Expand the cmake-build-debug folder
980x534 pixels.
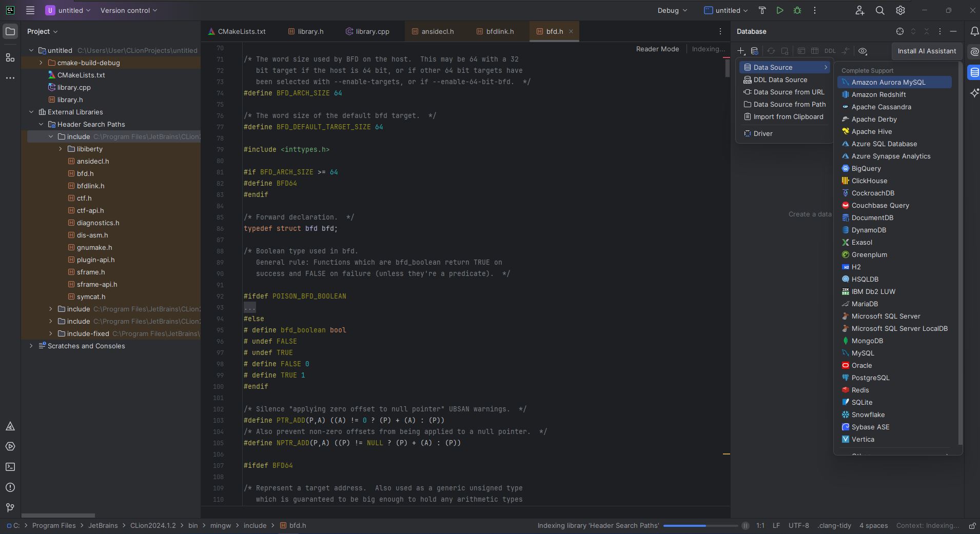click(41, 63)
